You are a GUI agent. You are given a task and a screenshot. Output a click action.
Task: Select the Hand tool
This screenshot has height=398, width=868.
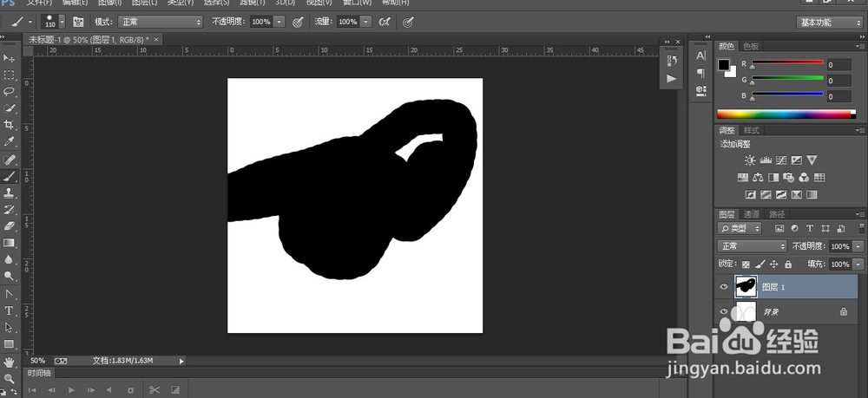(9, 362)
